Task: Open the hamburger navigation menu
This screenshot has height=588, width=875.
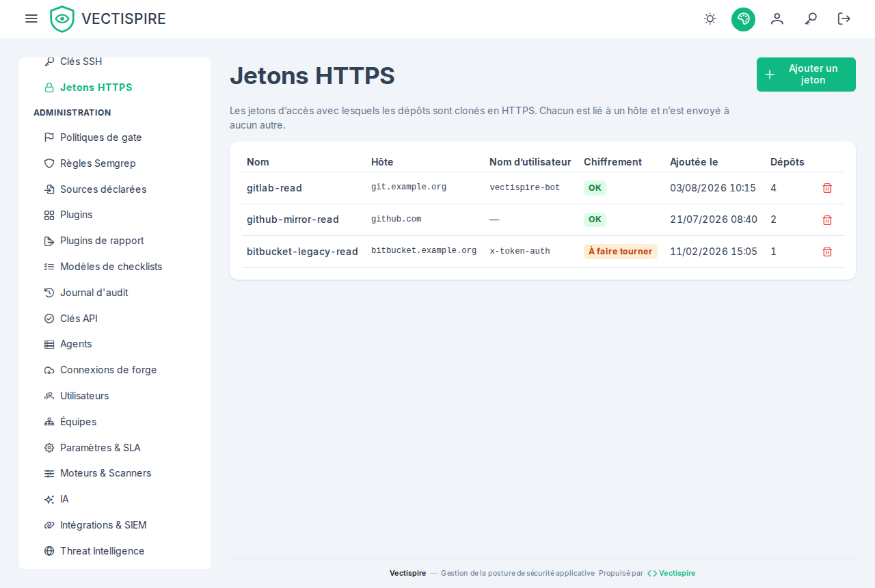Action: click(x=31, y=18)
